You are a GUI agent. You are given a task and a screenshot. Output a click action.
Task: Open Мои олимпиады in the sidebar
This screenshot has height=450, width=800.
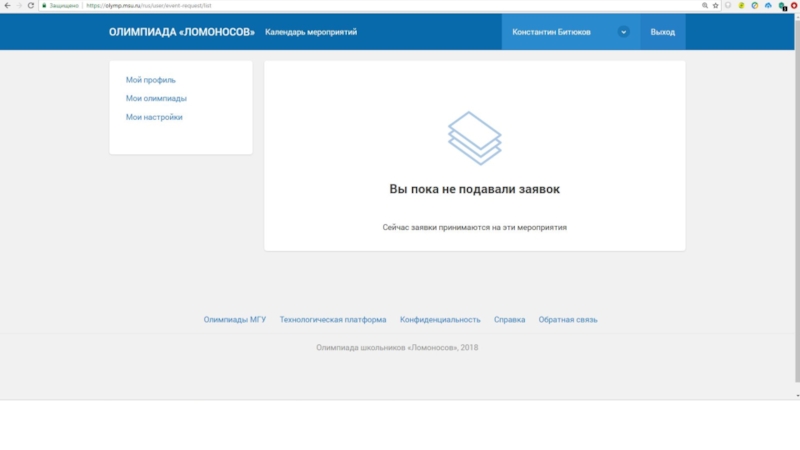pos(156,98)
